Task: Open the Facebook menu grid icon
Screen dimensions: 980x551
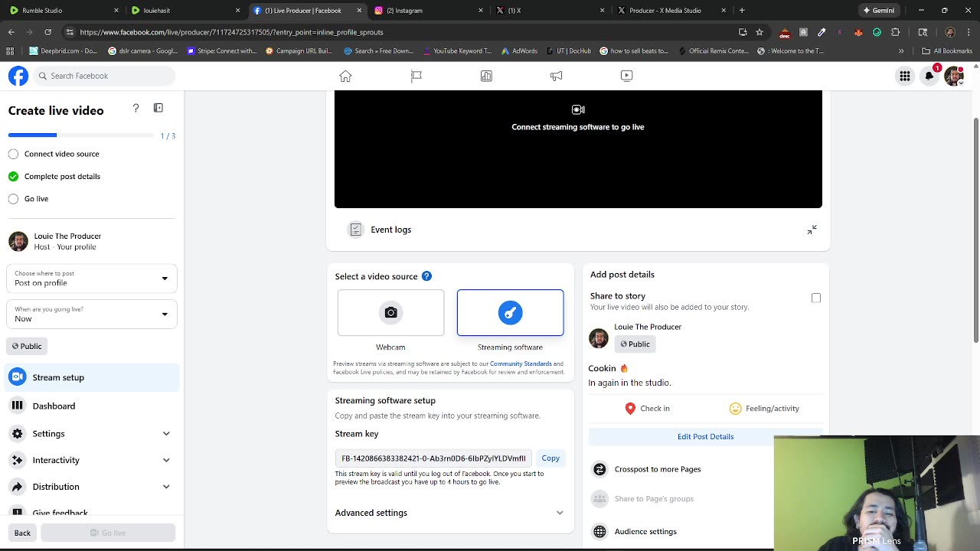Action: pos(905,76)
